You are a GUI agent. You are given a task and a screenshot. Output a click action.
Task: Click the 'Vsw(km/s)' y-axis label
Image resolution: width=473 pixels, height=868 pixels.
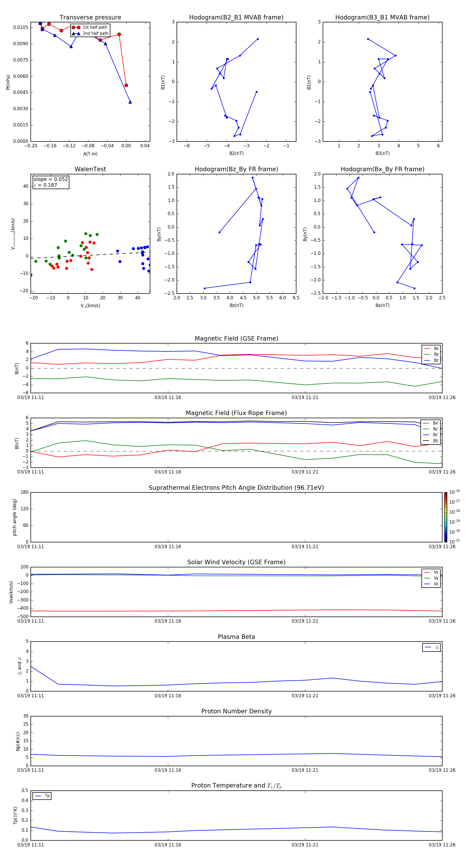[11, 592]
